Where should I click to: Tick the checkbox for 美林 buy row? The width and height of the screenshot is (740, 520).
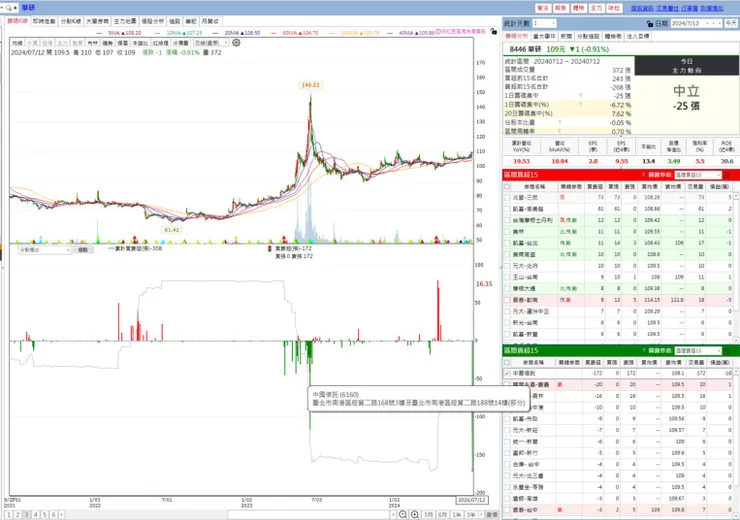507,232
